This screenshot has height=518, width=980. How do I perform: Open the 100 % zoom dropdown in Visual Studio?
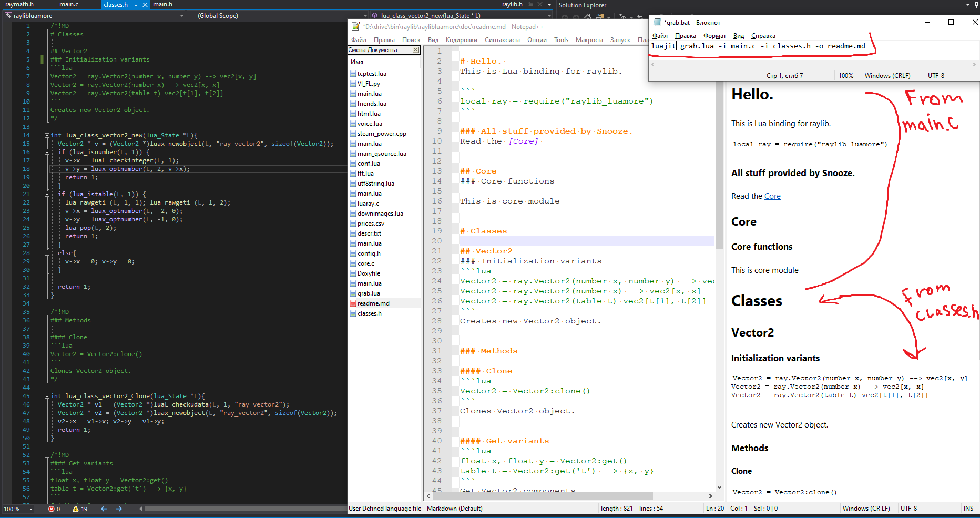[31, 509]
